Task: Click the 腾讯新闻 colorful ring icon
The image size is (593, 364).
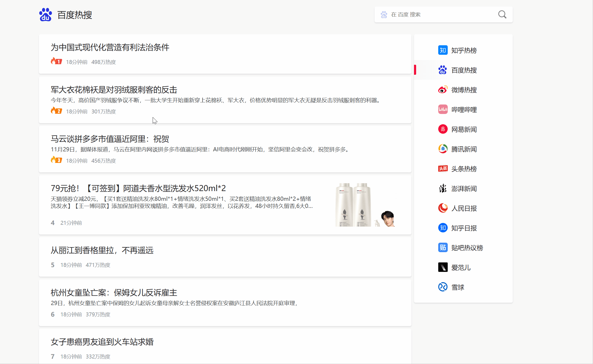Action: (443, 149)
